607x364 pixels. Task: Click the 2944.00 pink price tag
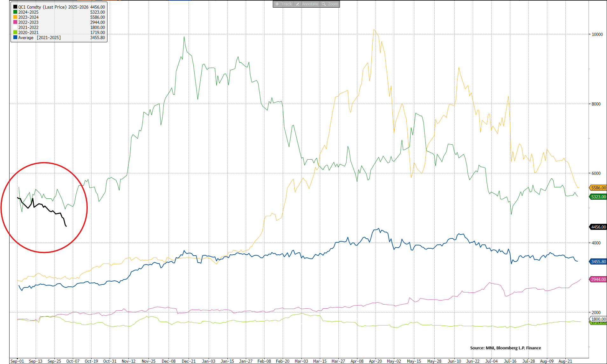[598, 279]
